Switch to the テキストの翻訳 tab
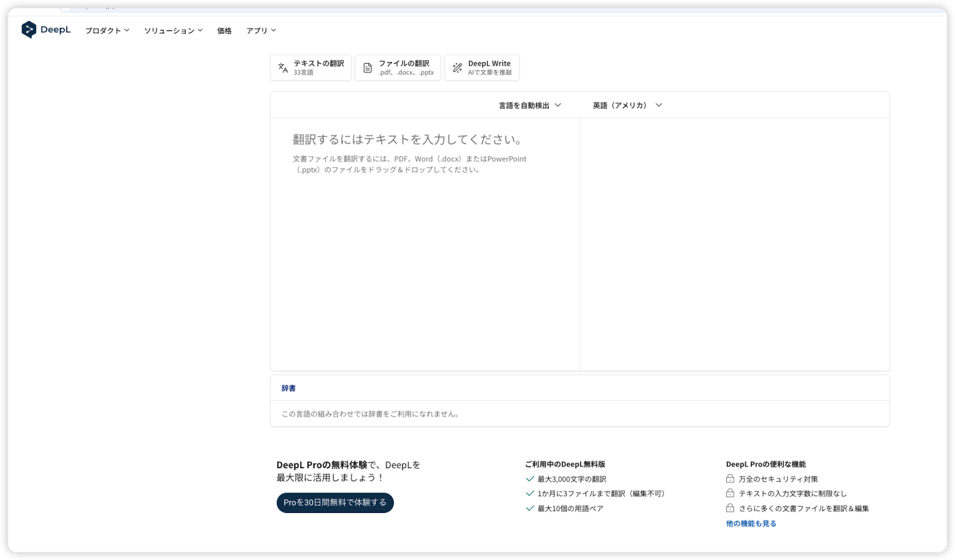The image size is (955, 560). [311, 67]
